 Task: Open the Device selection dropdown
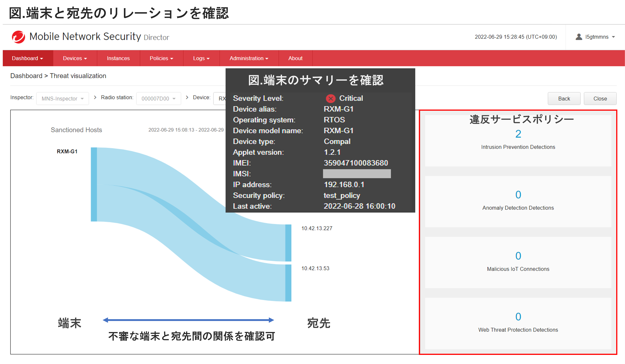click(x=220, y=99)
